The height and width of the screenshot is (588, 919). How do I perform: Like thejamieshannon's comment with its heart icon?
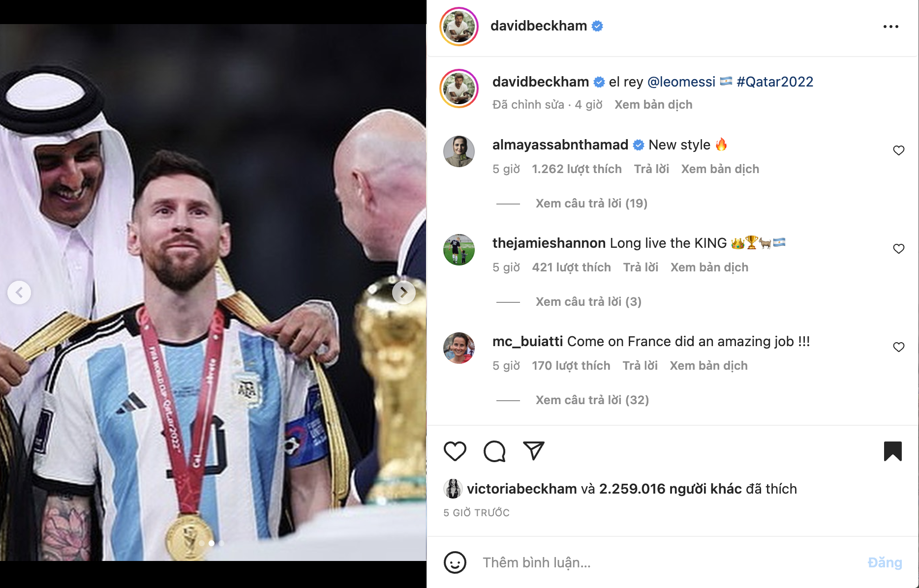tap(899, 248)
